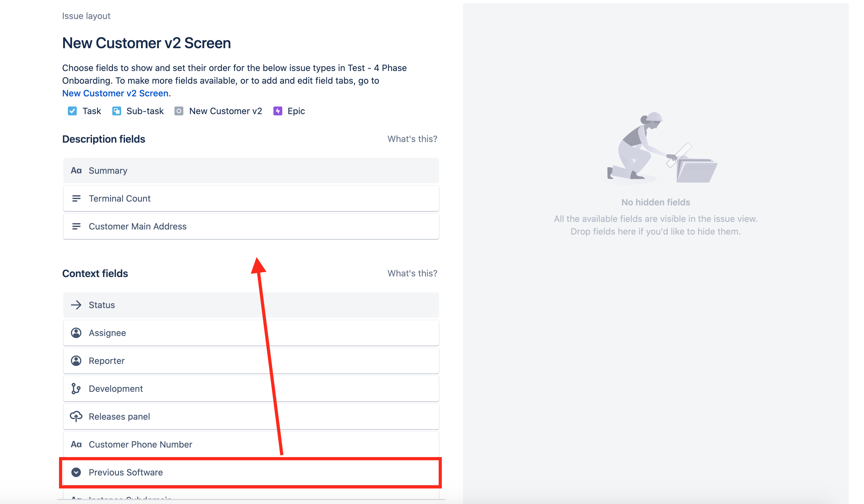Click the Customer Main Address paragraph icon
This screenshot has height=504, width=864.
click(x=76, y=226)
